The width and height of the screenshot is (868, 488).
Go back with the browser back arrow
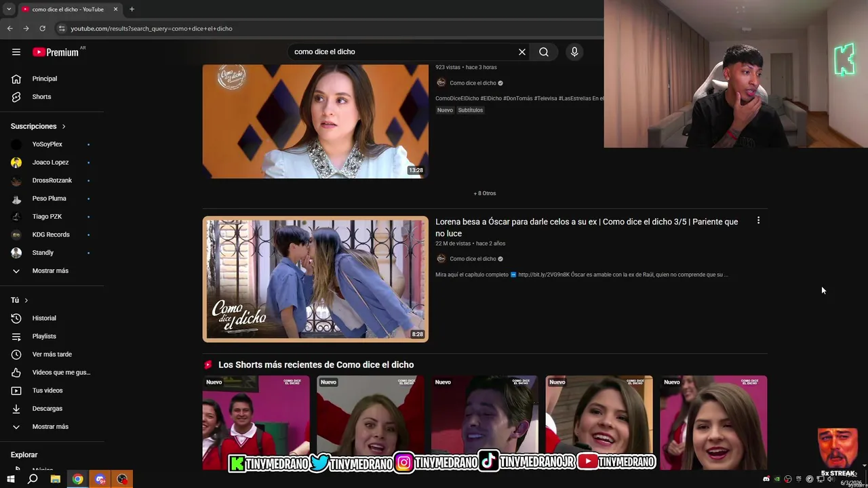coord(9,28)
